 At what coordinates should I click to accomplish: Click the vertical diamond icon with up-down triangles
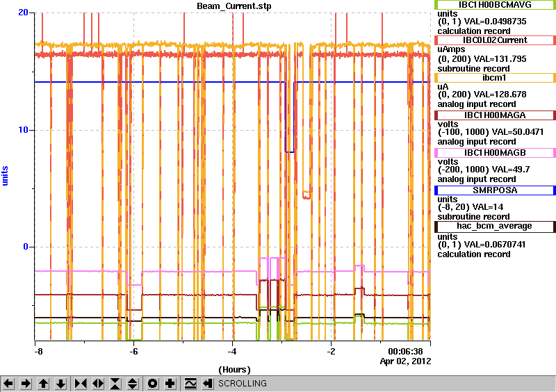[133, 384]
